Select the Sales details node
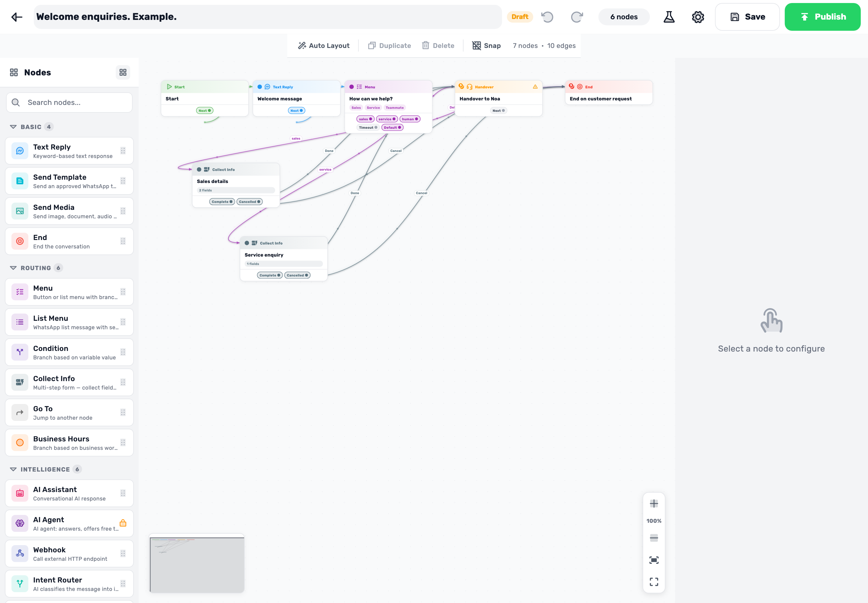Screen dimensions: 868x603 [236, 185]
